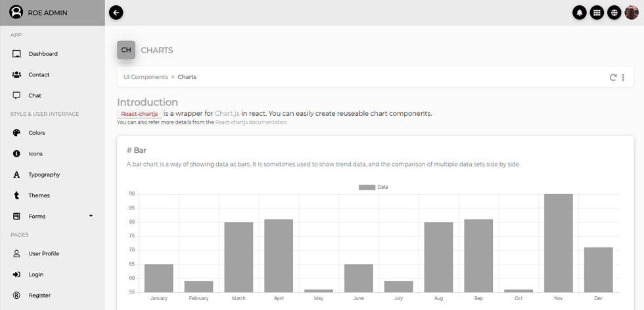Click the February bar
644x310 pixels.
coord(198,286)
